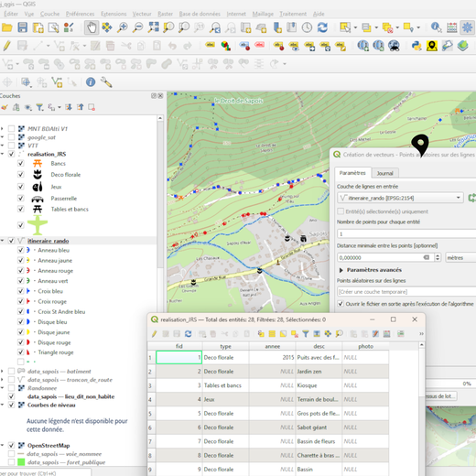
Task: Click the layout manager icon
Action: 53,27
